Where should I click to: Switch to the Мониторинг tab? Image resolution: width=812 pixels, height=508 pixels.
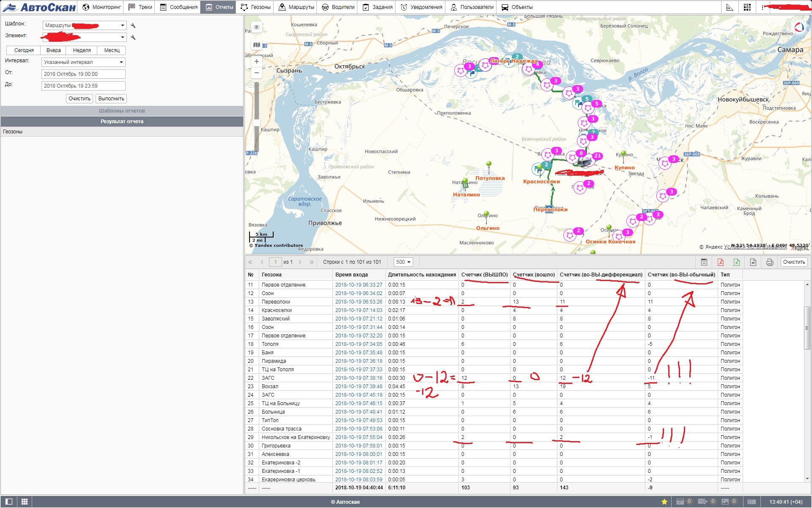[x=101, y=7]
